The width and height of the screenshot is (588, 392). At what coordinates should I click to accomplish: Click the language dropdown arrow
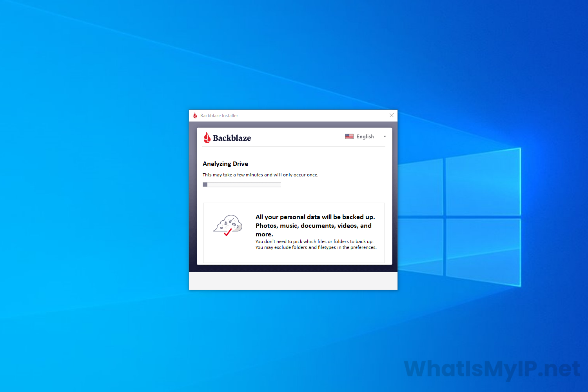click(x=385, y=136)
